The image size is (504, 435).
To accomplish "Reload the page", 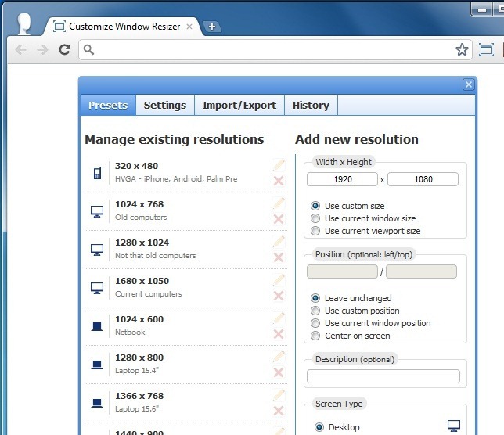I will click(65, 49).
